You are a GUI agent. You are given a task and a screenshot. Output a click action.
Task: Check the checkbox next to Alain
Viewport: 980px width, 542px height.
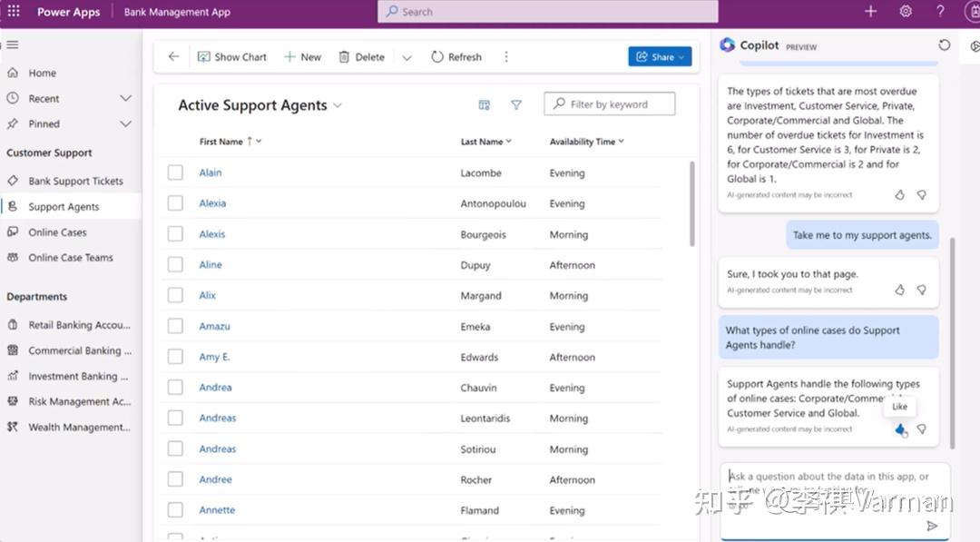[175, 172]
